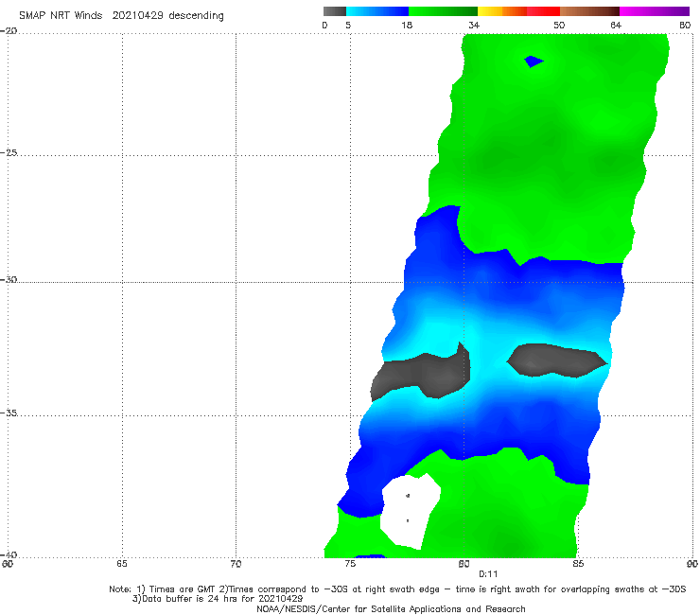The width and height of the screenshot is (700, 615).
Task: Select the yellow-orange segment of the color bar
Action: 502,11
